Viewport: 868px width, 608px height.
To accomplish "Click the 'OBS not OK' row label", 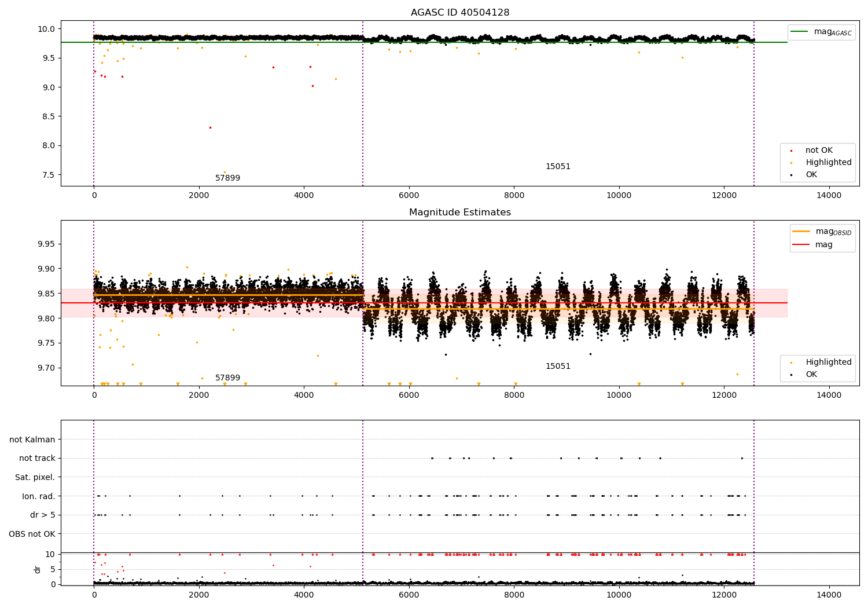I will 32,534.
